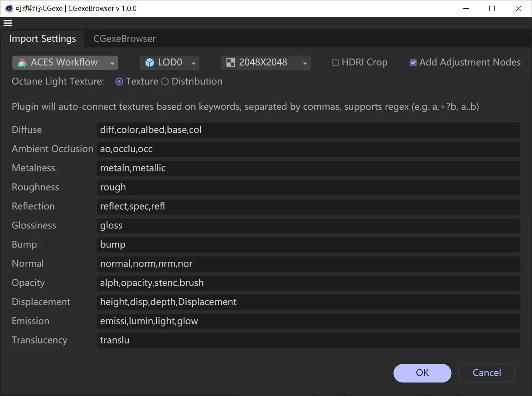This screenshot has height=396, width=532.
Task: Click the Metalness keywords field
Action: (308, 168)
